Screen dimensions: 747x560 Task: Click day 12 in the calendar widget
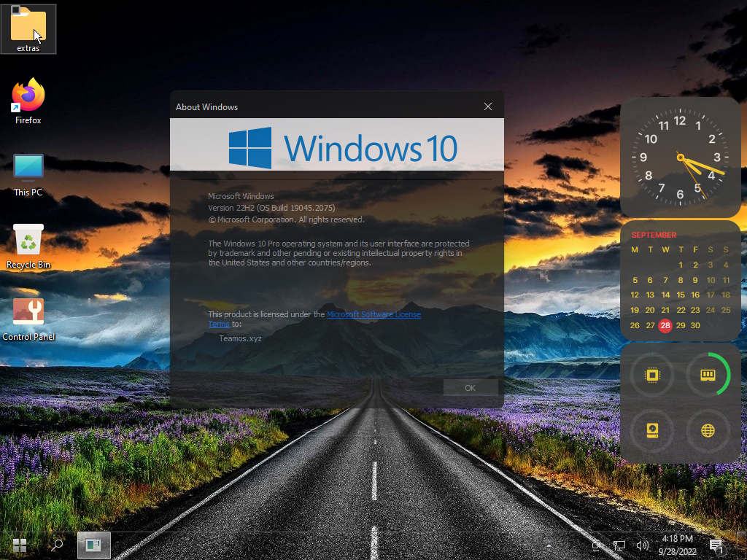click(635, 295)
